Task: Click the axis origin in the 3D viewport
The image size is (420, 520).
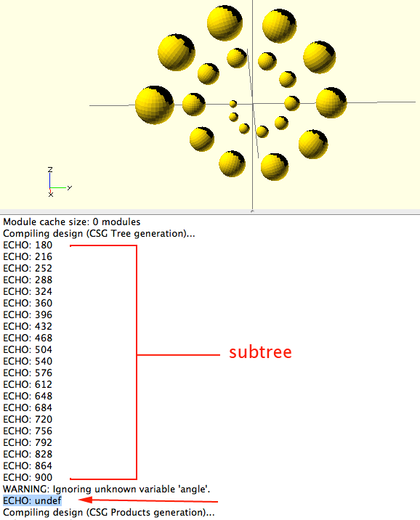Action: (253, 104)
